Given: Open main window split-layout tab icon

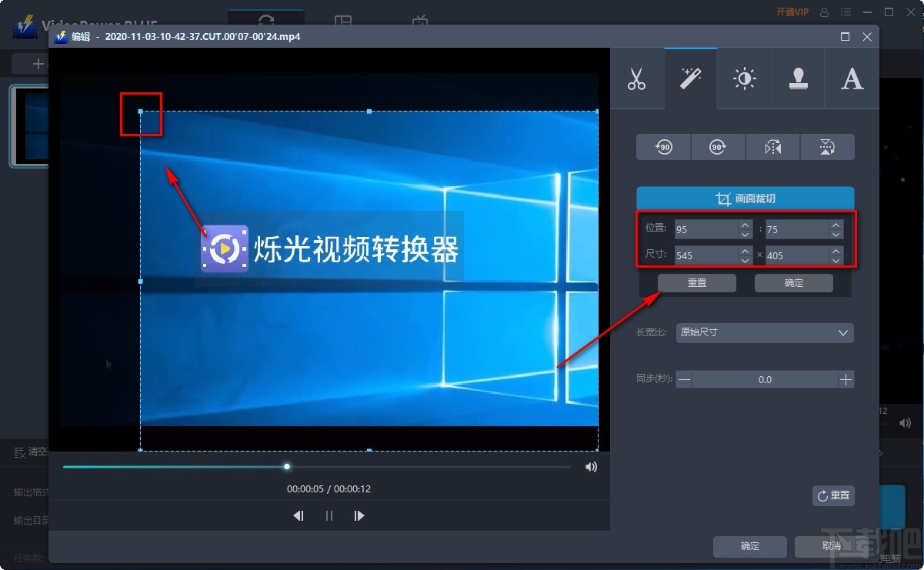Looking at the screenshot, I should [343, 22].
